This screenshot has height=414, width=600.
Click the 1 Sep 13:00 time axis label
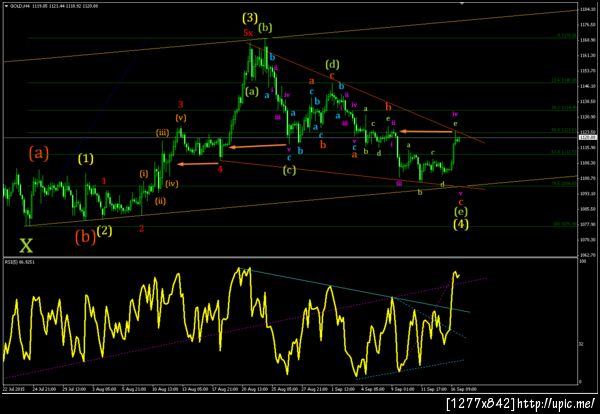point(343,389)
